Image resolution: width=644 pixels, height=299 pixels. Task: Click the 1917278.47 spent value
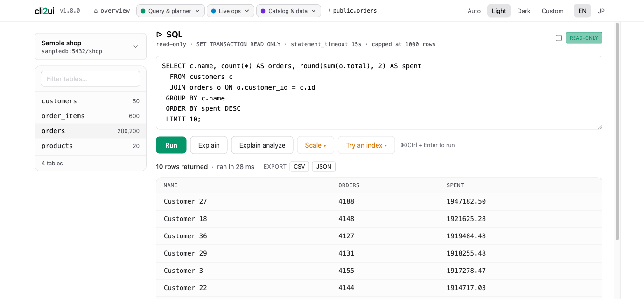click(466, 271)
